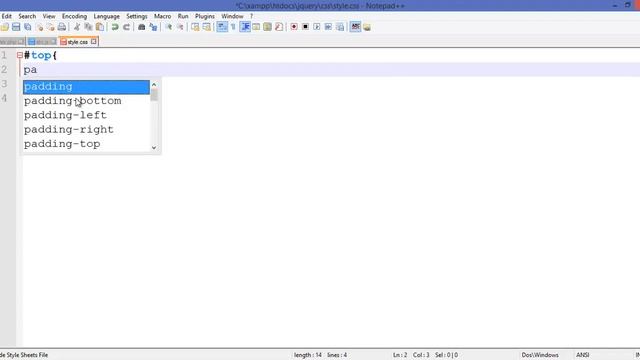The height and width of the screenshot is (360, 640).
Task: Click the Dos\Windows line ending status
Action: tap(540, 355)
